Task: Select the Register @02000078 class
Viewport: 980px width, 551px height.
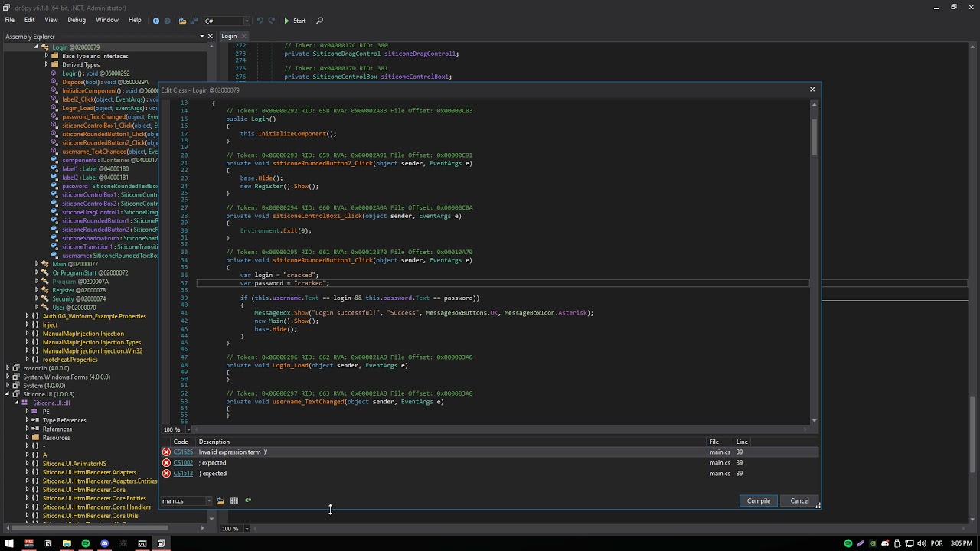Action: click(x=79, y=290)
